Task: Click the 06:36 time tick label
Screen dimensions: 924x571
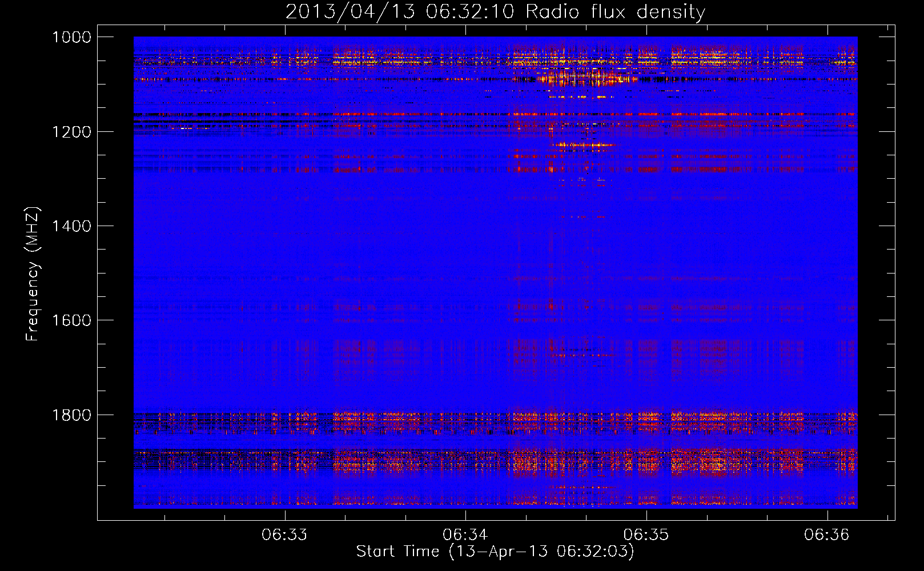Action: (827, 535)
